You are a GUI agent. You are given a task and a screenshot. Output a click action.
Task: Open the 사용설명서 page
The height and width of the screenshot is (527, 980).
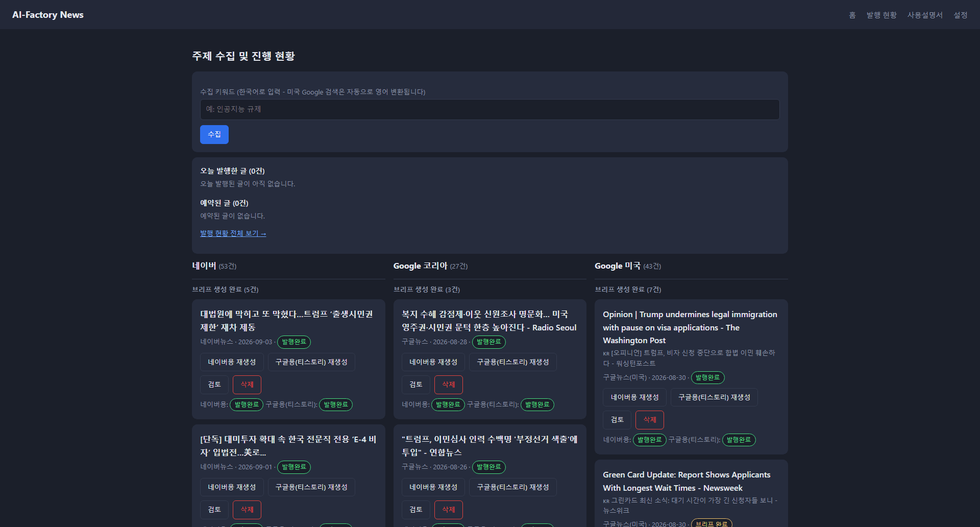(x=925, y=15)
